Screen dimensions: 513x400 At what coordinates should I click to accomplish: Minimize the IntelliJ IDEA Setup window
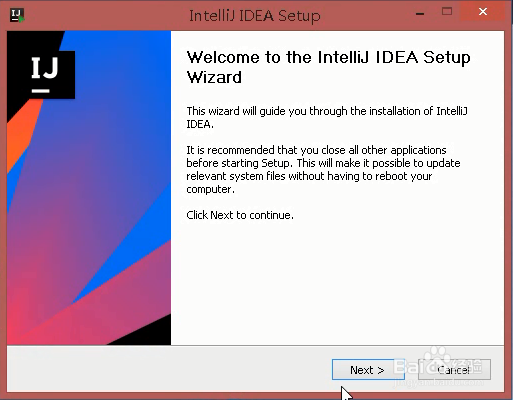point(420,13)
